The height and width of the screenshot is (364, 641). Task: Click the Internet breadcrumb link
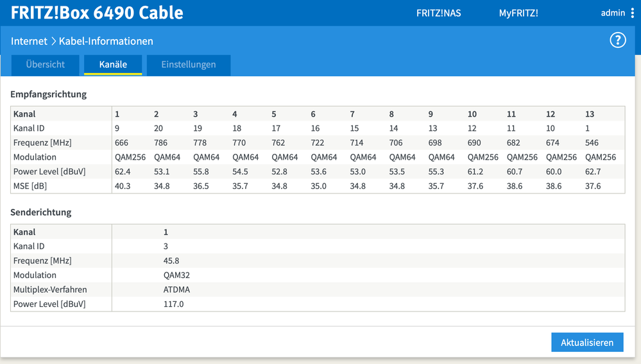tap(29, 41)
